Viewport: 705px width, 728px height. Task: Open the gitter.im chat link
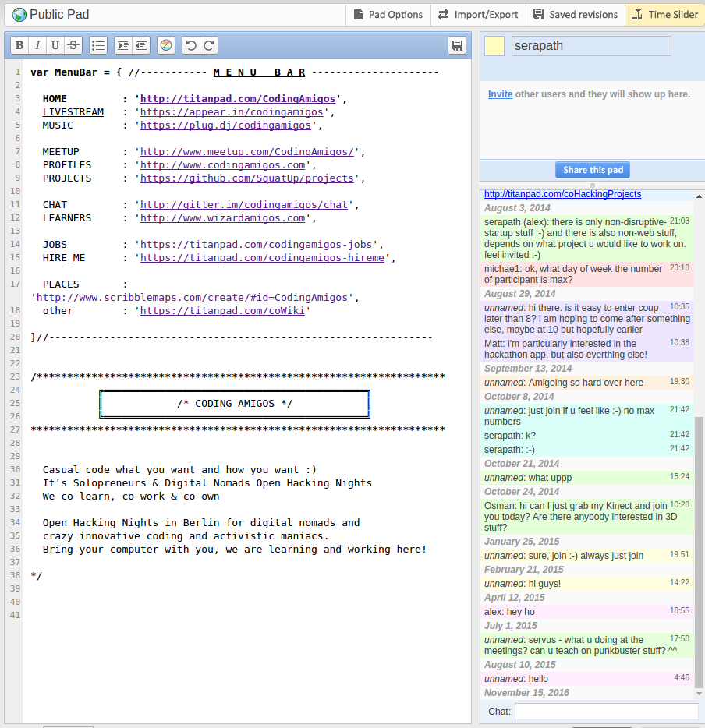tap(244, 205)
